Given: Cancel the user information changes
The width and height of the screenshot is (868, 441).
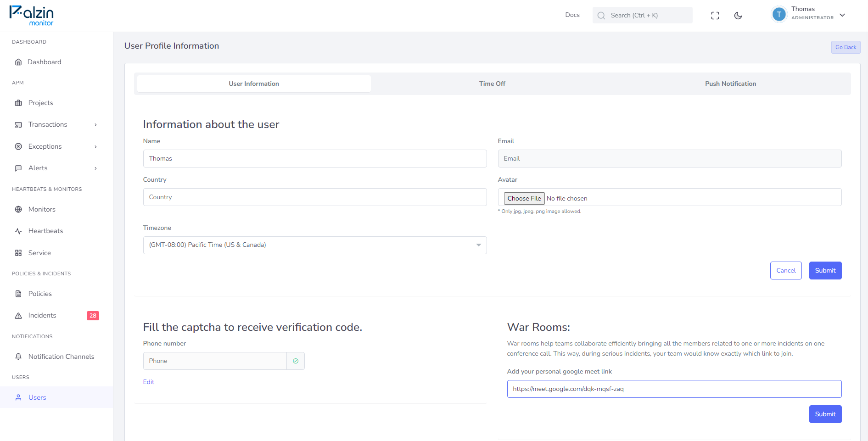Looking at the screenshot, I should tap(786, 270).
